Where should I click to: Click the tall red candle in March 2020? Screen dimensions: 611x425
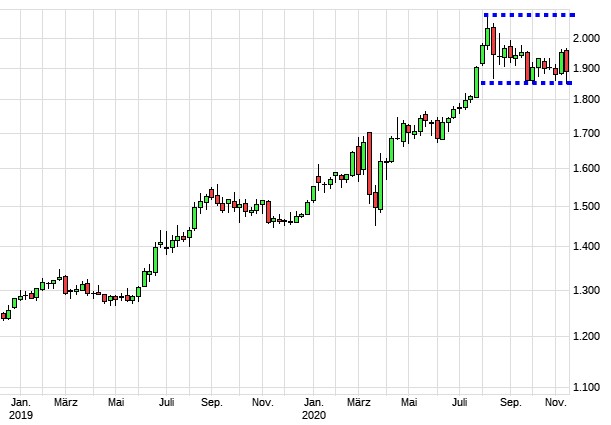pyautogui.click(x=369, y=163)
